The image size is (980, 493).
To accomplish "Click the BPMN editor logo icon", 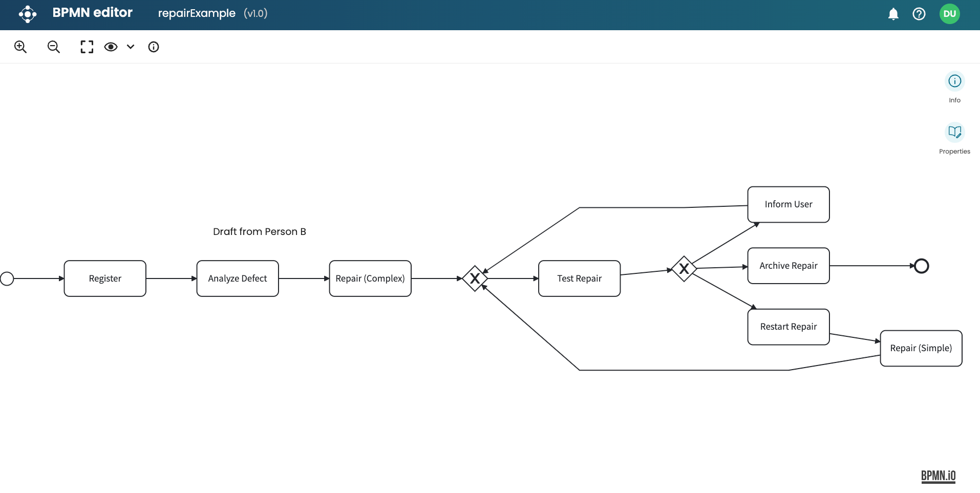I will (28, 14).
